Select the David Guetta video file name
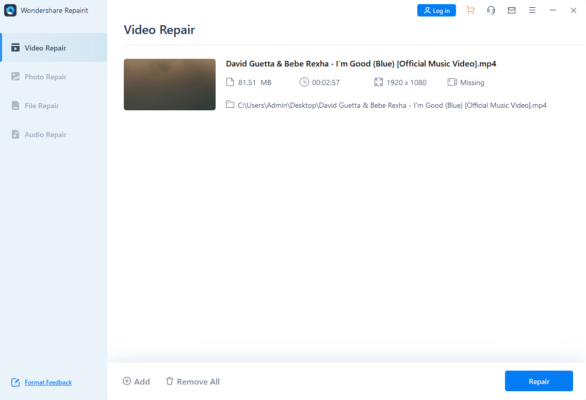The width and height of the screenshot is (586, 400). [x=361, y=64]
